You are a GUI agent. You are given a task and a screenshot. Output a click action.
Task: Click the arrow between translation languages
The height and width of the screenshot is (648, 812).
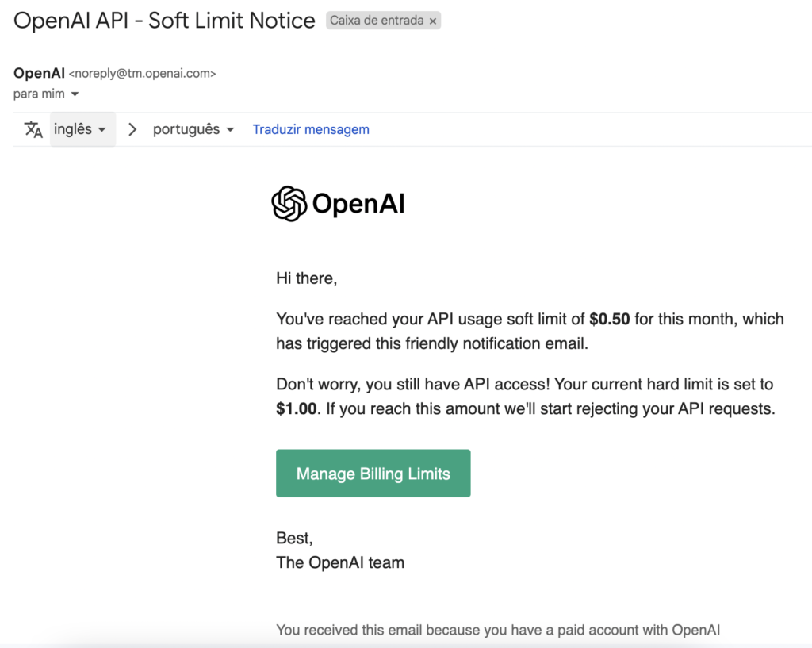[132, 129]
